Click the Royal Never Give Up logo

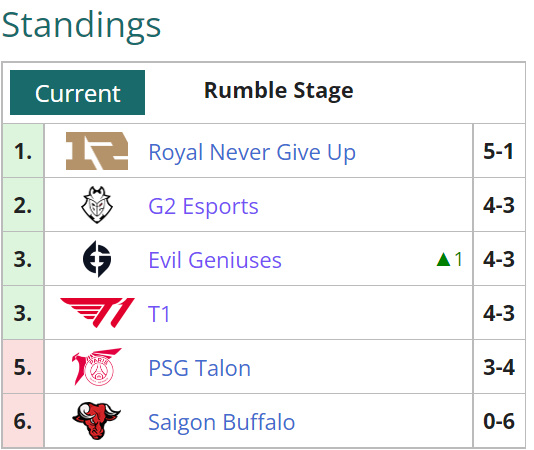click(x=97, y=151)
